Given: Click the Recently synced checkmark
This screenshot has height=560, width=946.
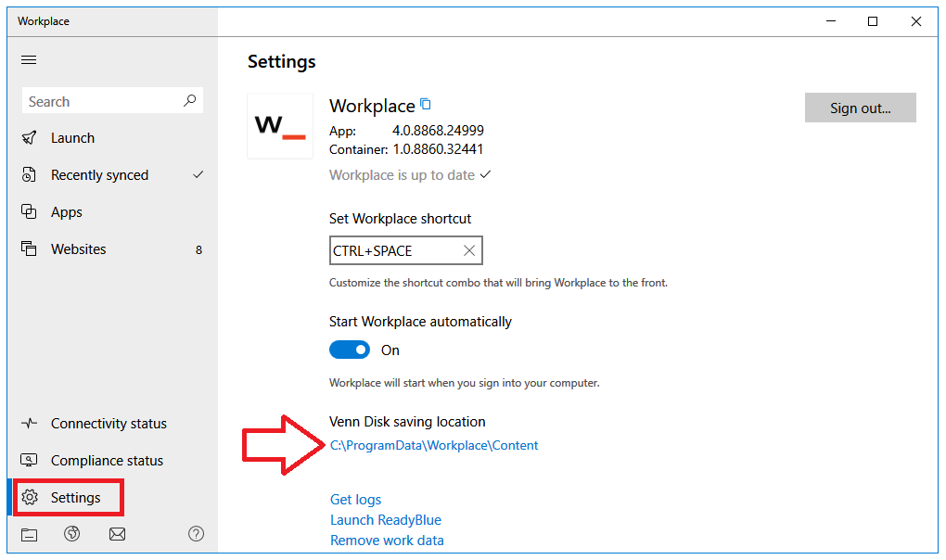Looking at the screenshot, I should [198, 175].
